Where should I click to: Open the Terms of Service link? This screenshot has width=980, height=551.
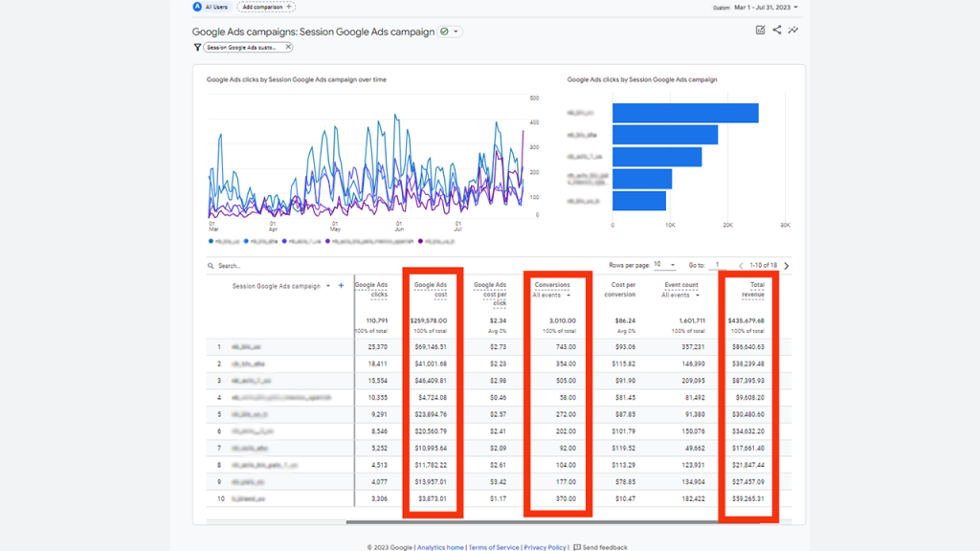point(494,547)
